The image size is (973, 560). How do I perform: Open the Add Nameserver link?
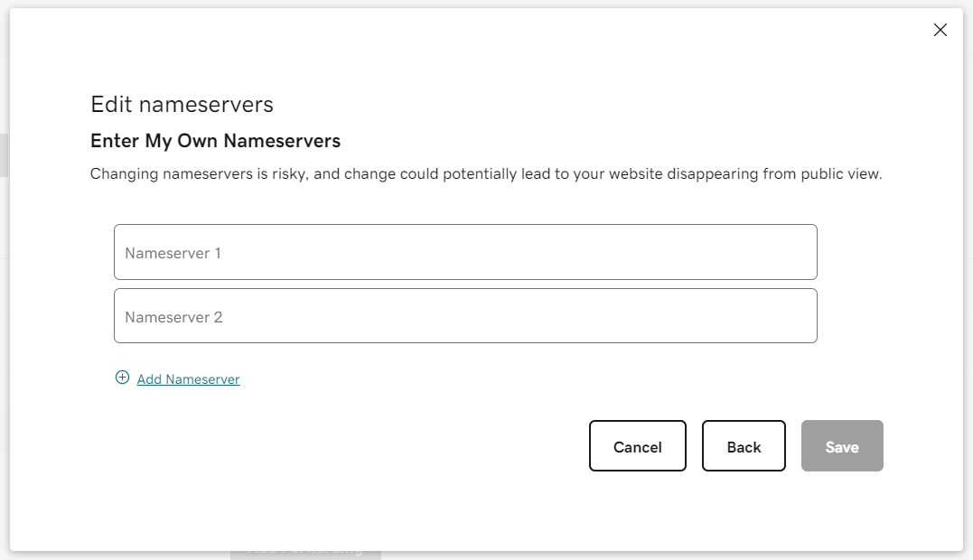tap(188, 379)
